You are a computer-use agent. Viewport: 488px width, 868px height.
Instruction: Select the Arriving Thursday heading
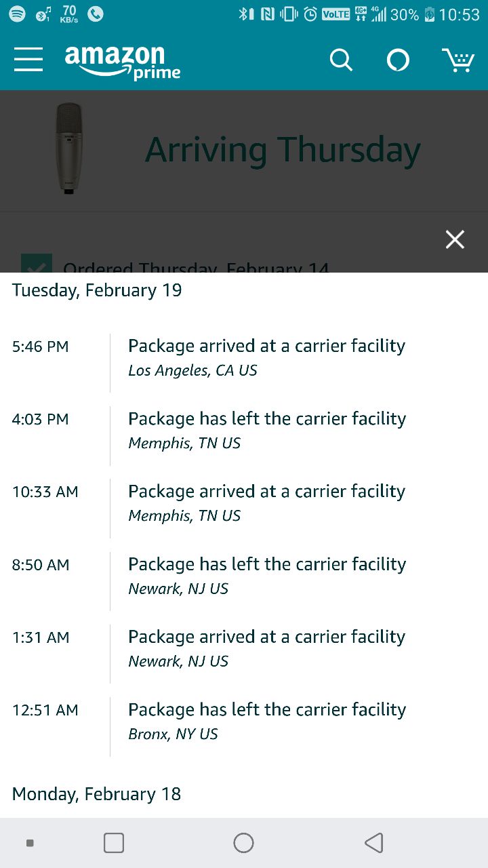283,150
